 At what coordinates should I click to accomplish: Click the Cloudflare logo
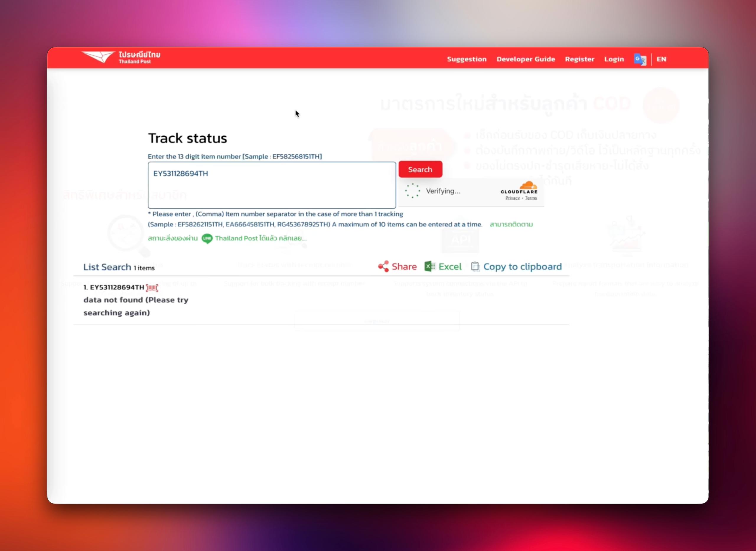click(519, 187)
